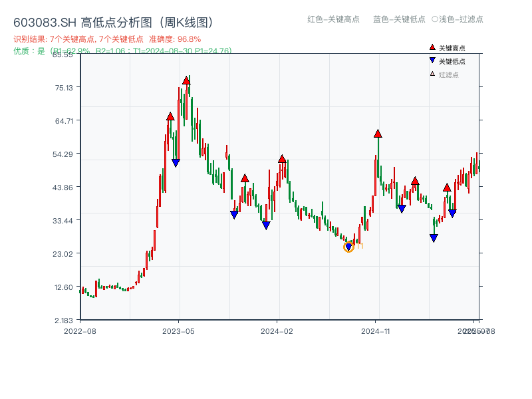
Task: Click the orange circle marker near the chart bottom
Action: [x=349, y=247]
